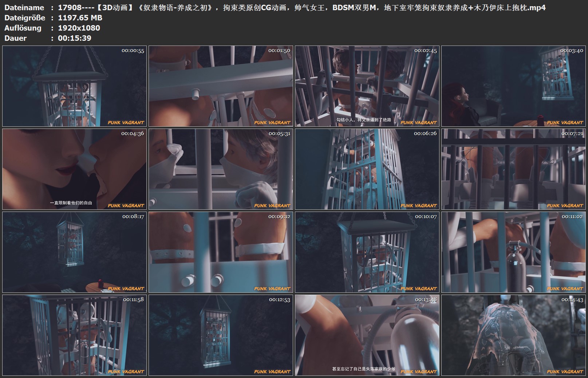Viewport: 588px width, 378px height.
Task: Choose the frame timestamped 00:09:12
Action: 221,252
